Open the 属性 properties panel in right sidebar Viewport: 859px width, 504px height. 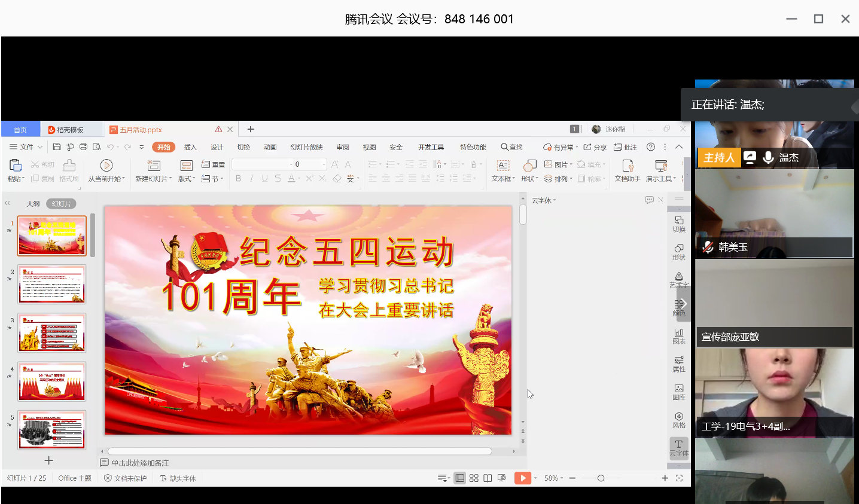click(679, 365)
